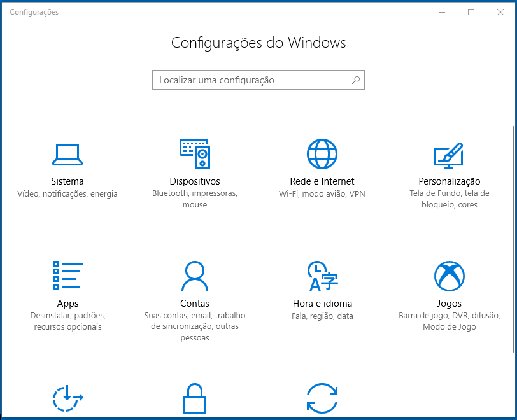This screenshot has width=517, height=420.
Task: Click the magnifier search icon
Action: tap(356, 80)
